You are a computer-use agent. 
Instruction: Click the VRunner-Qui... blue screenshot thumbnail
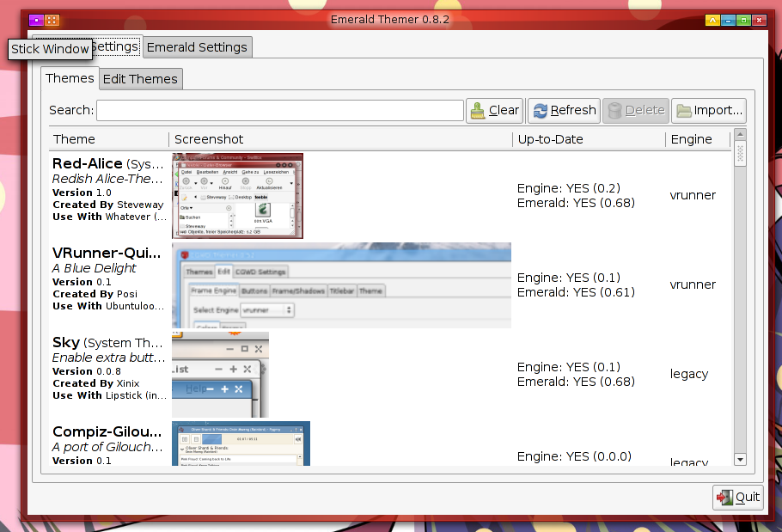342,284
